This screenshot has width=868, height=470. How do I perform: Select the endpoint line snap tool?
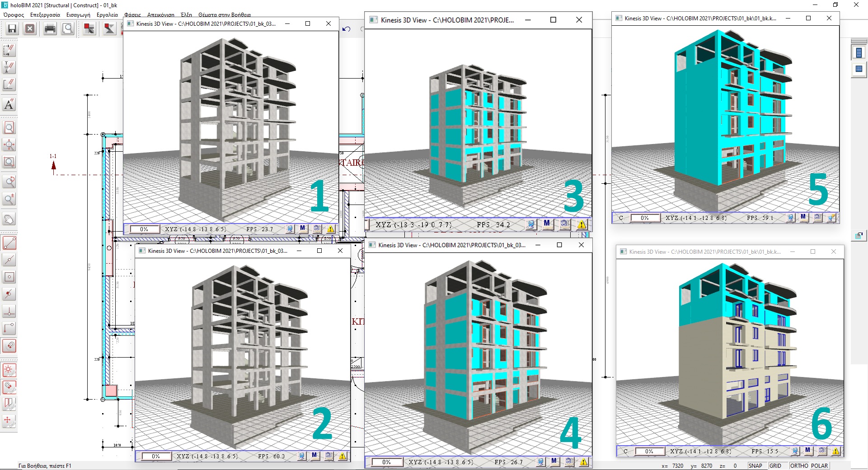(x=9, y=243)
